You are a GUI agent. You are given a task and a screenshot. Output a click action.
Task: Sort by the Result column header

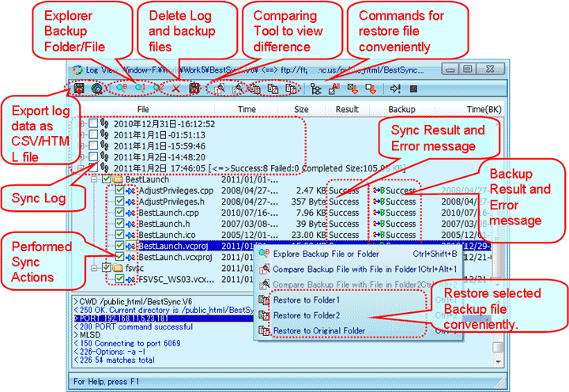(347, 109)
